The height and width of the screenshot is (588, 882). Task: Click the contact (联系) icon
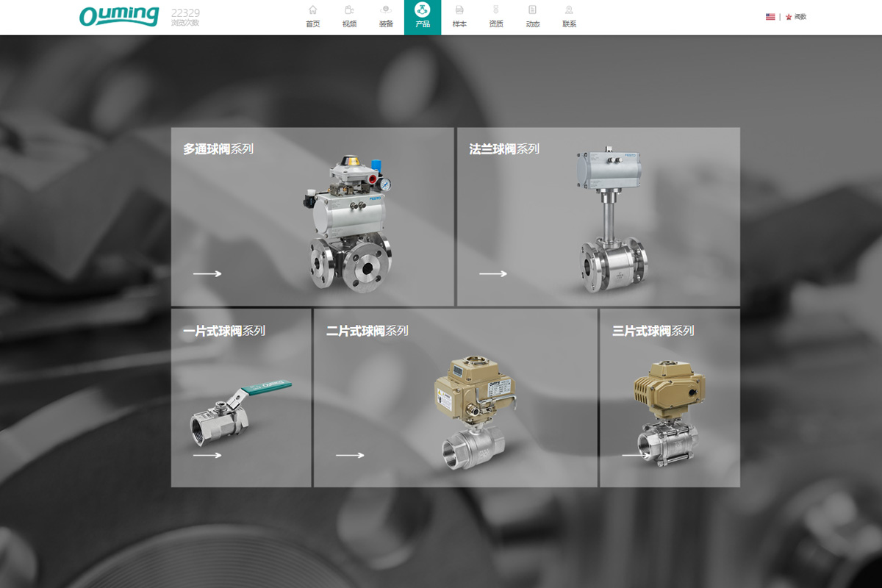pyautogui.click(x=570, y=11)
